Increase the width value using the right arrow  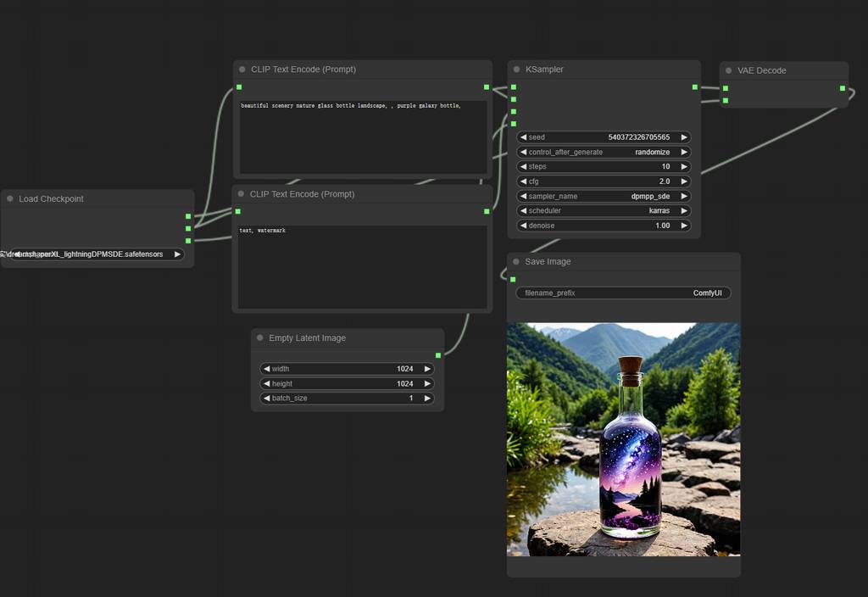(427, 369)
